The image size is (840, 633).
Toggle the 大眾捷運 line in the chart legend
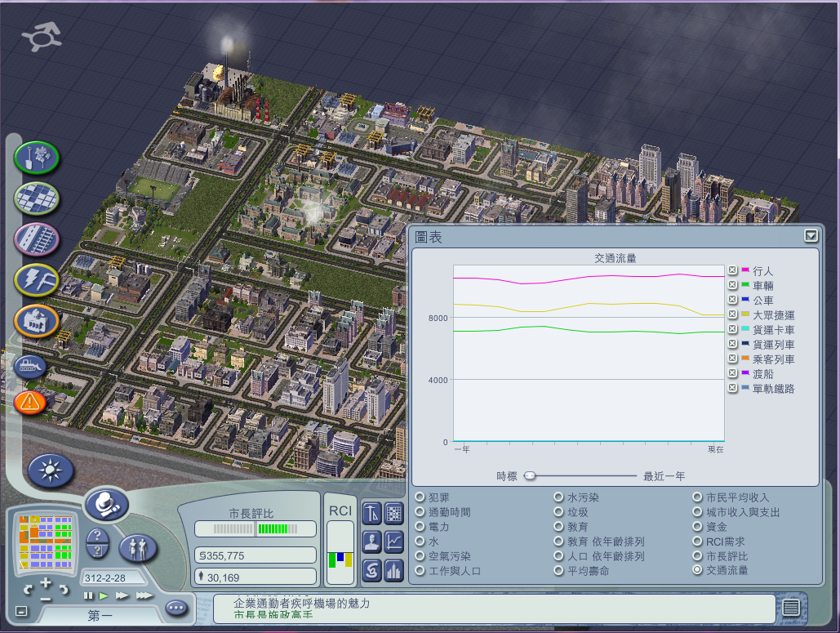click(733, 314)
